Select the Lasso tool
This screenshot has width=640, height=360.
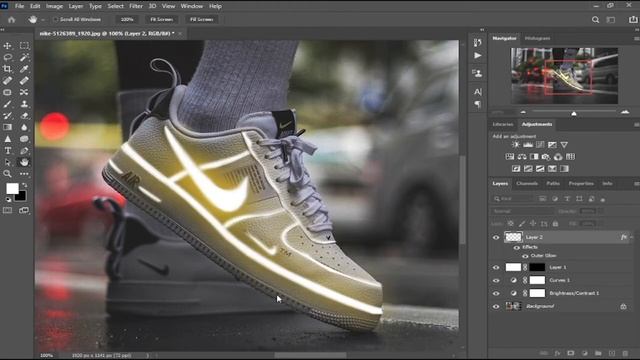click(x=7, y=57)
